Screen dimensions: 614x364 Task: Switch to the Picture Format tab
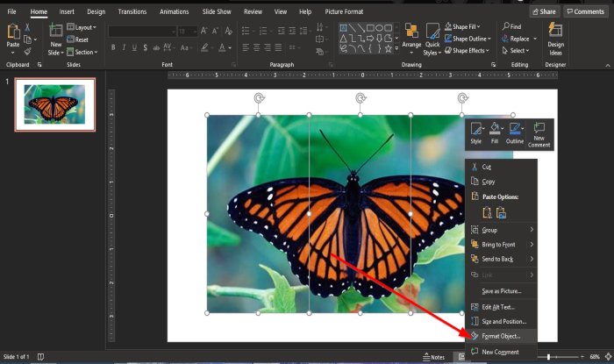click(x=343, y=11)
